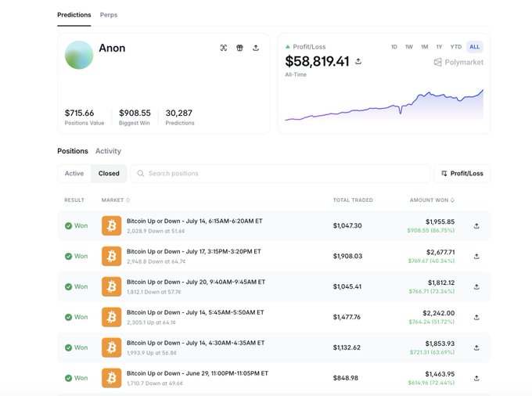The width and height of the screenshot is (532, 396).
Task: Click the $908.55 Biggest Win figure
Action: (135, 113)
